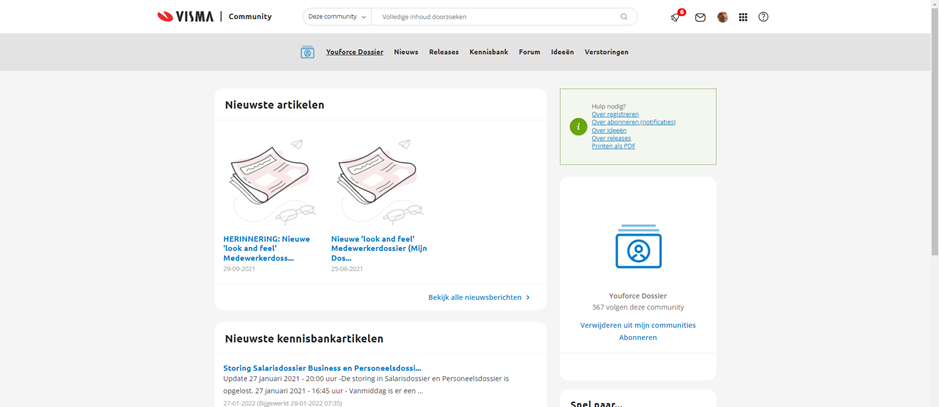This screenshot has height=407, width=939.
Task: Click 'Verwijderen uit mijn communities' link
Action: [638, 326]
